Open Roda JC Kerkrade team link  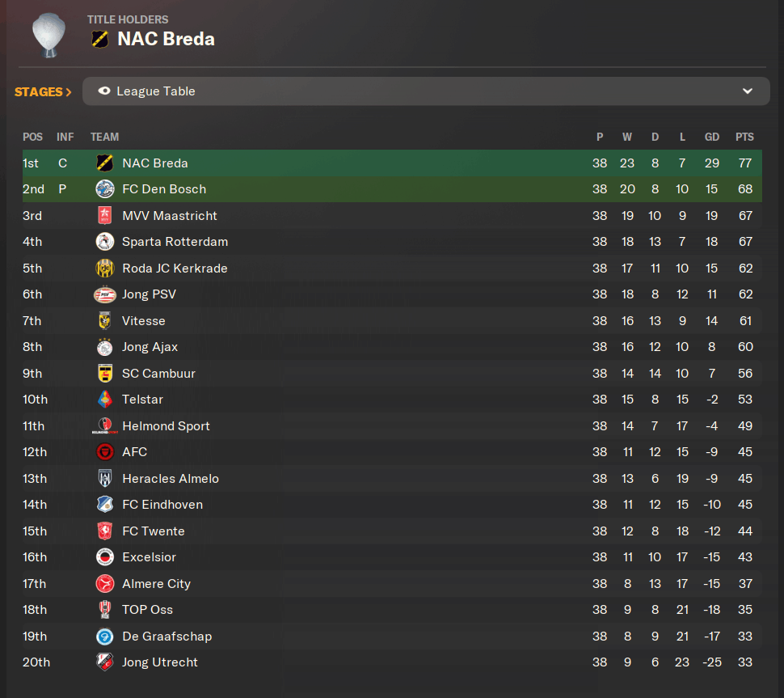(x=175, y=269)
